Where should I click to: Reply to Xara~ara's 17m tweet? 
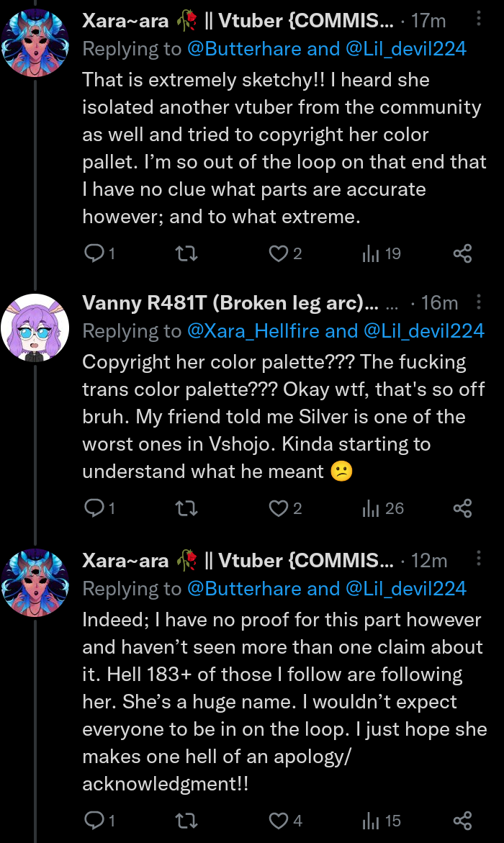(94, 253)
